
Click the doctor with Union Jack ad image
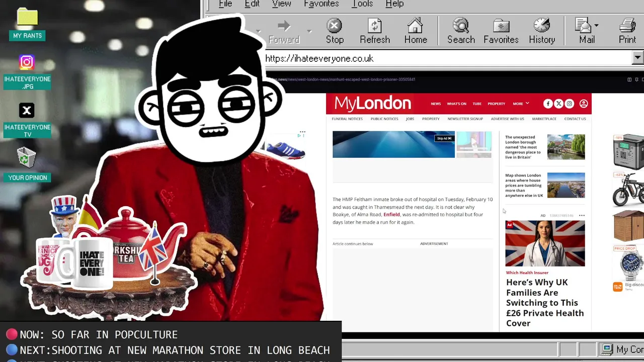[545, 243]
